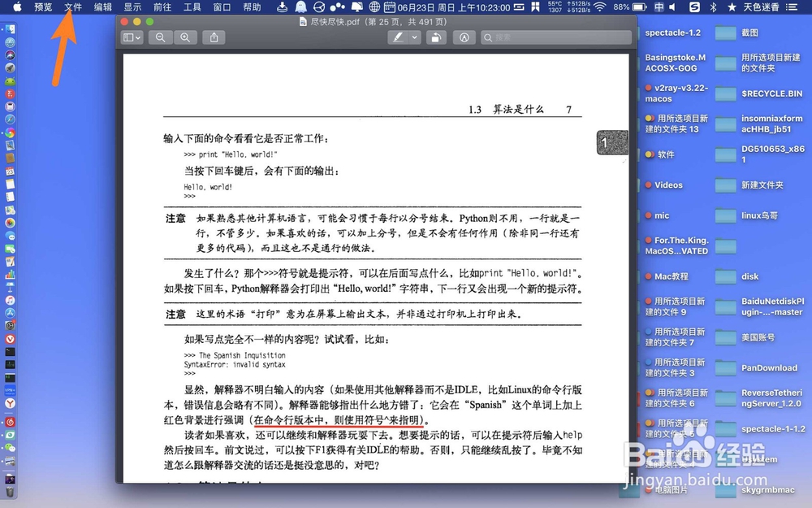Image resolution: width=812 pixels, height=508 pixels.
Task: Switch input method via 中 icon
Action: pyautogui.click(x=659, y=7)
